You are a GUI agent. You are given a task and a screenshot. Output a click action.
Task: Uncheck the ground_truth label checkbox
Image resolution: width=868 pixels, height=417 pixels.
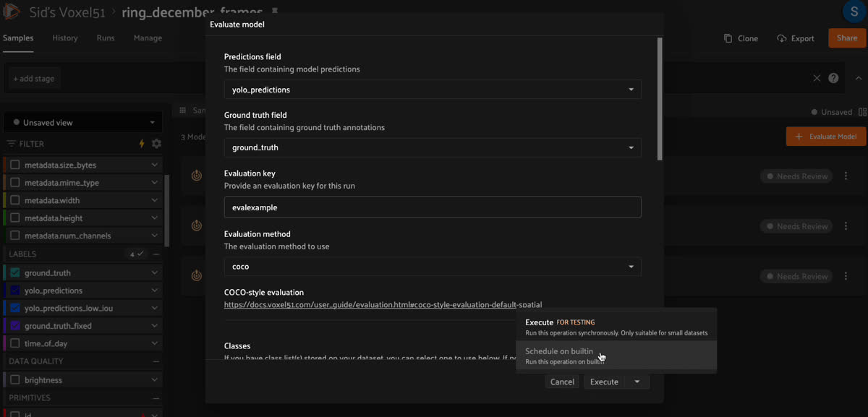(15, 273)
